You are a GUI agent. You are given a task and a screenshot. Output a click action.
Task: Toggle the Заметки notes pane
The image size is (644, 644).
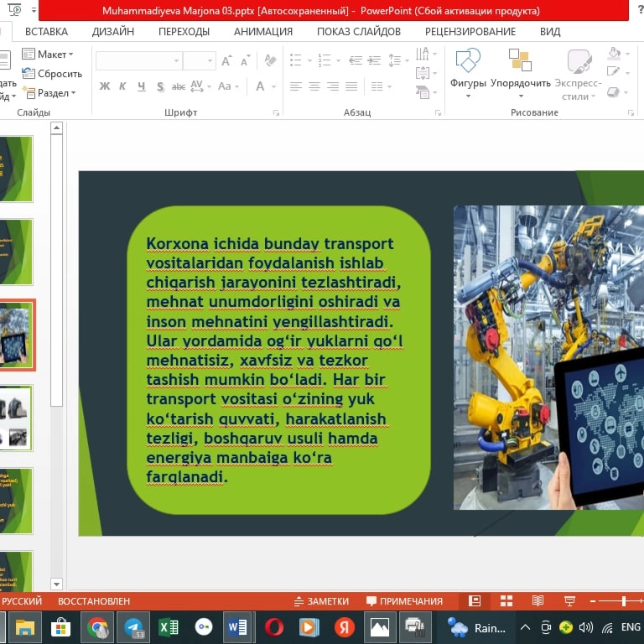(321, 601)
